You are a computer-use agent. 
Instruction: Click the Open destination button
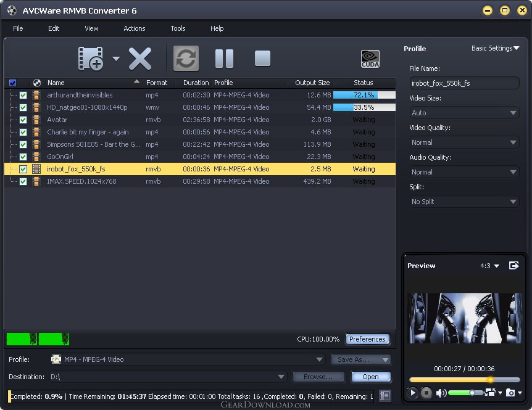(x=370, y=377)
